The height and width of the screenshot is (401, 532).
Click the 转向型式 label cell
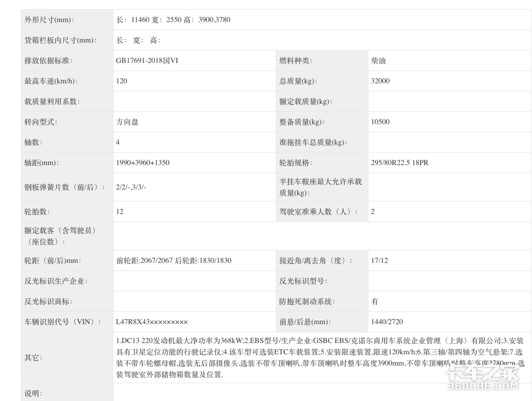pos(39,122)
